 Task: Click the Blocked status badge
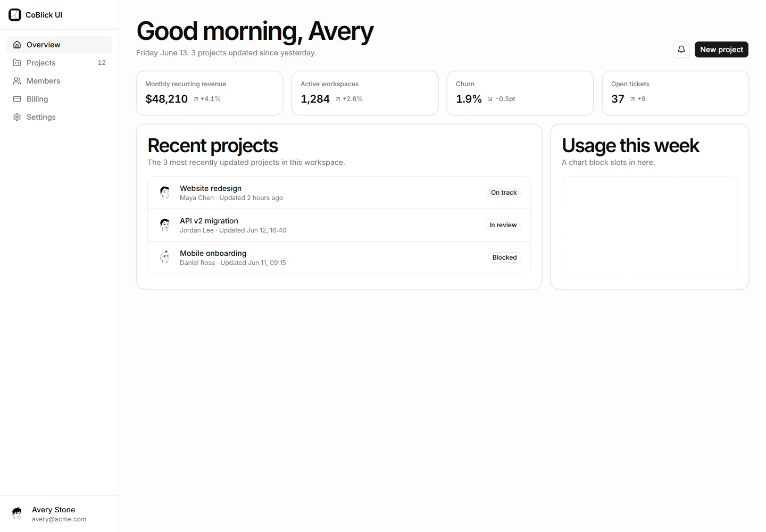(504, 257)
